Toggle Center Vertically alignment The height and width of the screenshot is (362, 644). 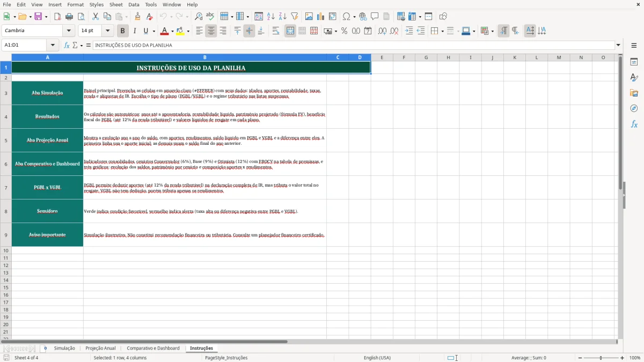point(249,31)
